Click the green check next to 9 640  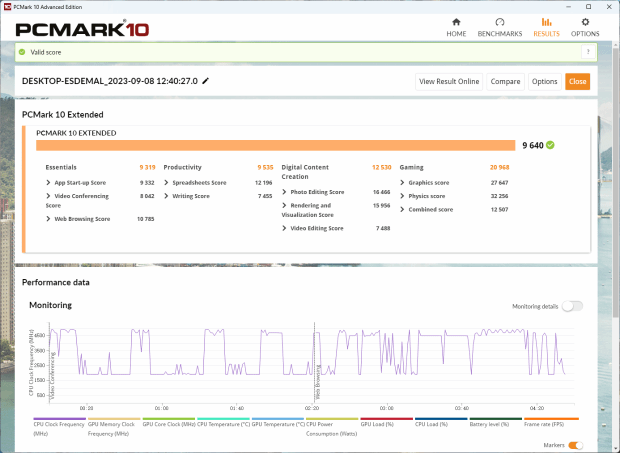tap(550, 145)
